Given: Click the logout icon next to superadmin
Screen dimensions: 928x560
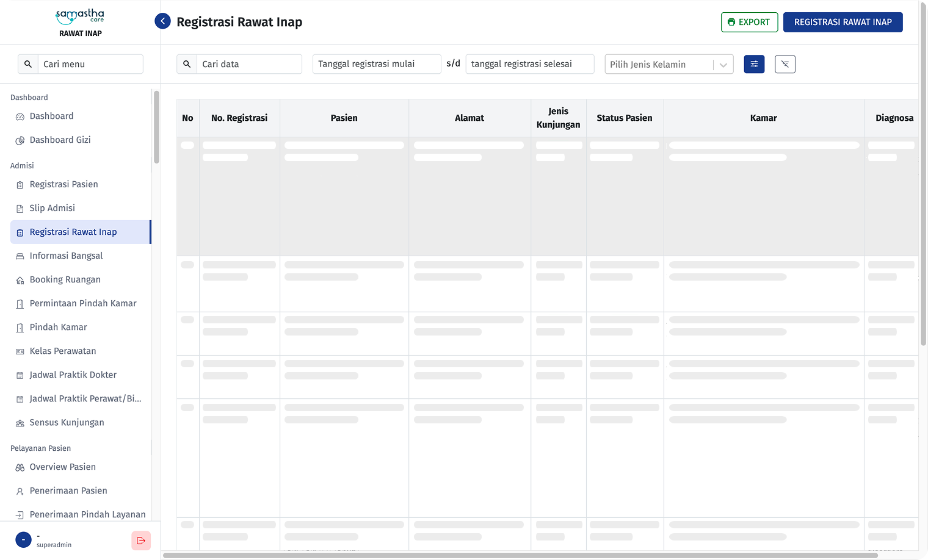Looking at the screenshot, I should pos(141,540).
